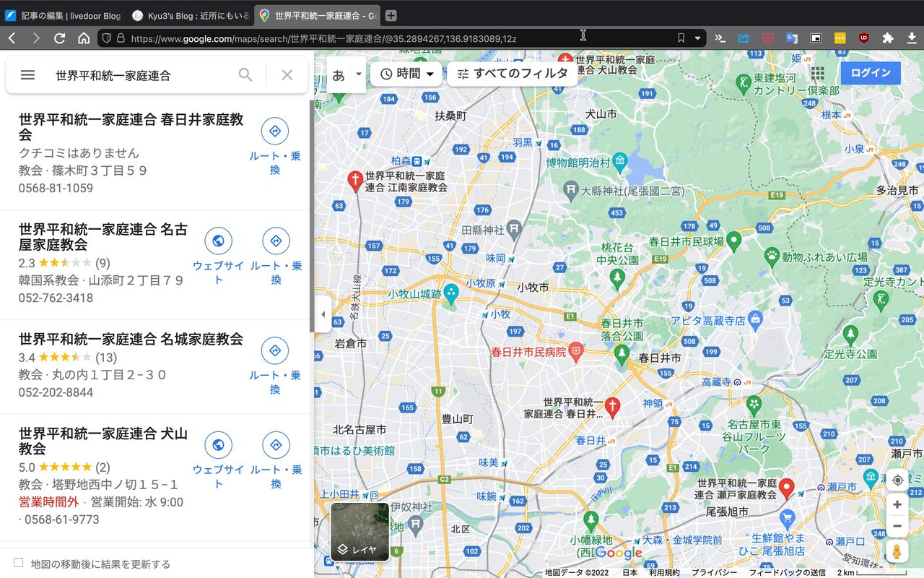Open uBlock Origin extension icon

pos(864,38)
